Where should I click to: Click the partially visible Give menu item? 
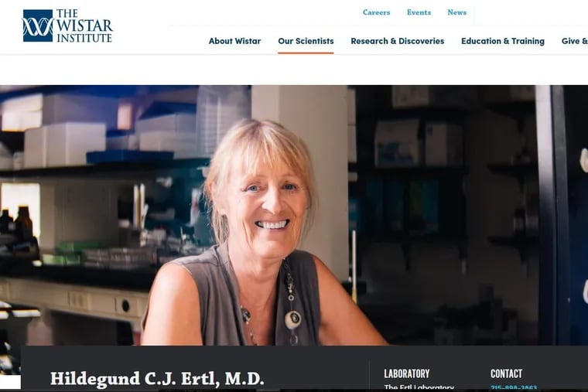575,41
